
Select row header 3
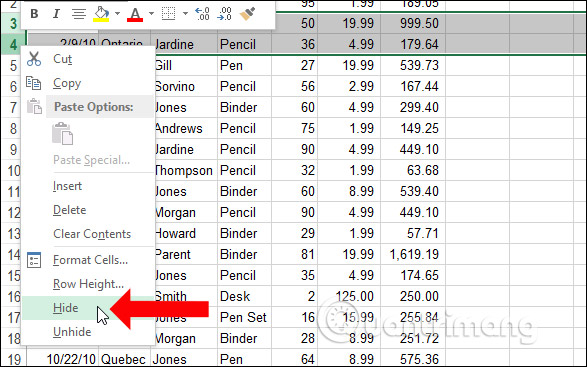pyautogui.click(x=13, y=23)
